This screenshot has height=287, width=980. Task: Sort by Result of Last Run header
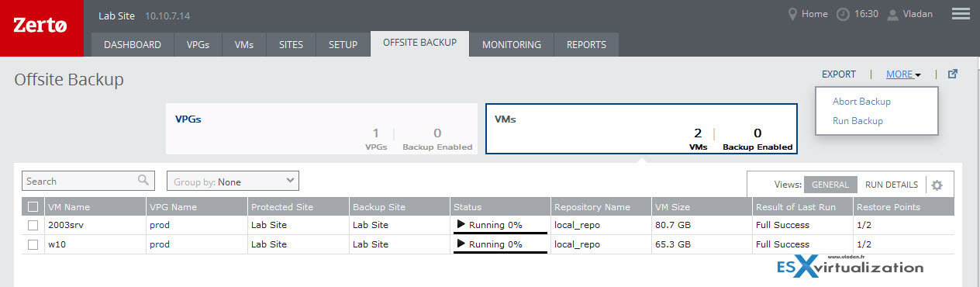(802, 207)
